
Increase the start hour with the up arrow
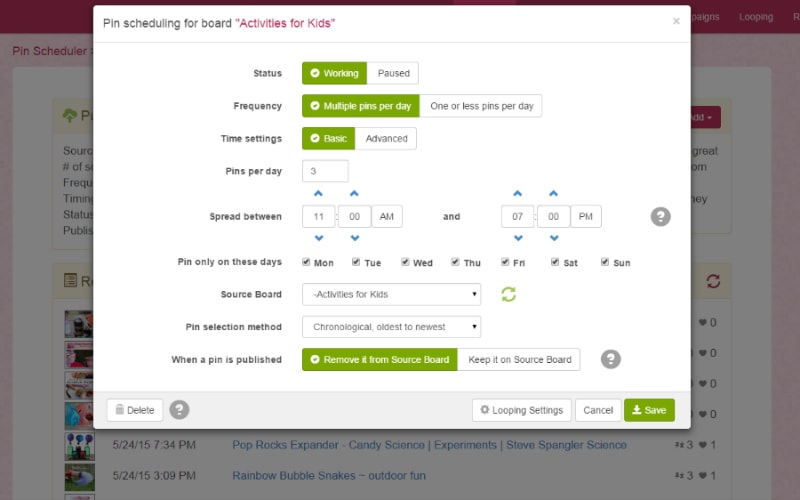point(318,193)
